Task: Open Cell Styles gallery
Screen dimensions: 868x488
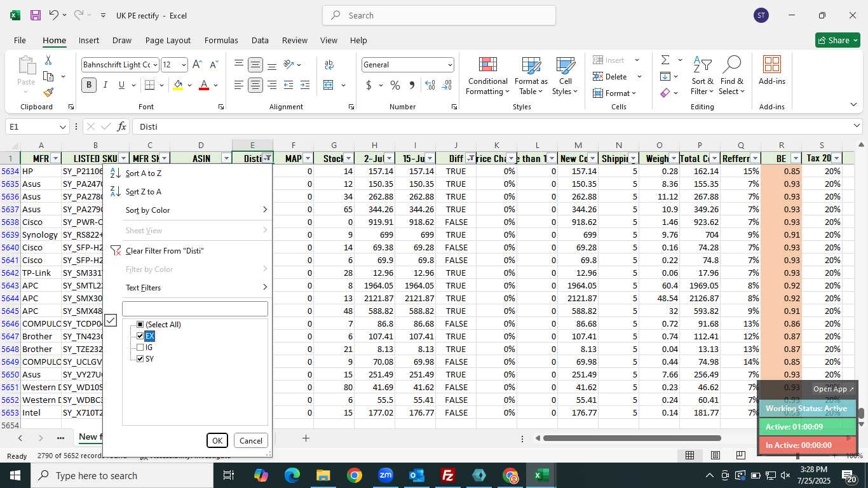Action: (565, 76)
